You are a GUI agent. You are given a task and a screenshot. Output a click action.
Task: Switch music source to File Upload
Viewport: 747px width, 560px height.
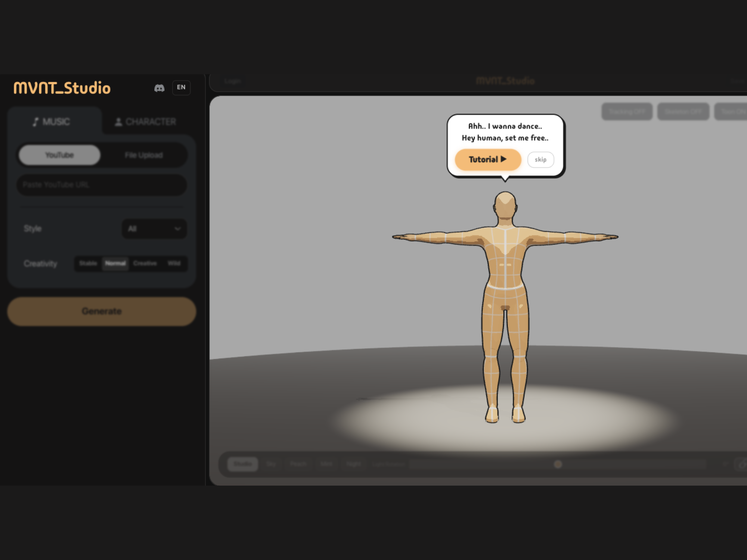pyautogui.click(x=143, y=155)
